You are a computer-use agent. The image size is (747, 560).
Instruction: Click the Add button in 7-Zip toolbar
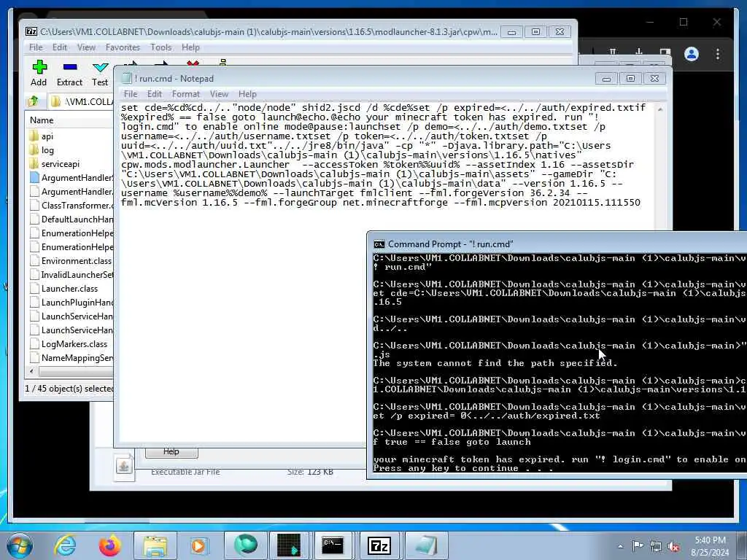click(39, 73)
